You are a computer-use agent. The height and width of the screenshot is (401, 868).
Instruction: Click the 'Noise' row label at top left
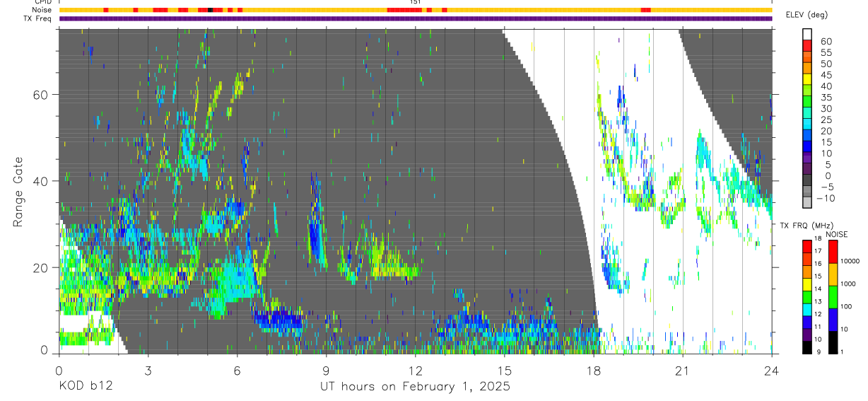pyautogui.click(x=42, y=10)
